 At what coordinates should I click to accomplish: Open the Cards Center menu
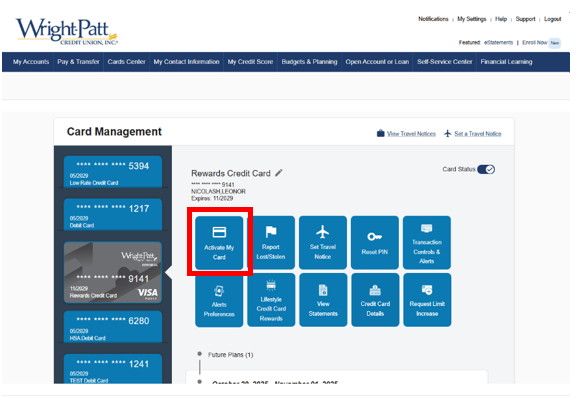126,62
